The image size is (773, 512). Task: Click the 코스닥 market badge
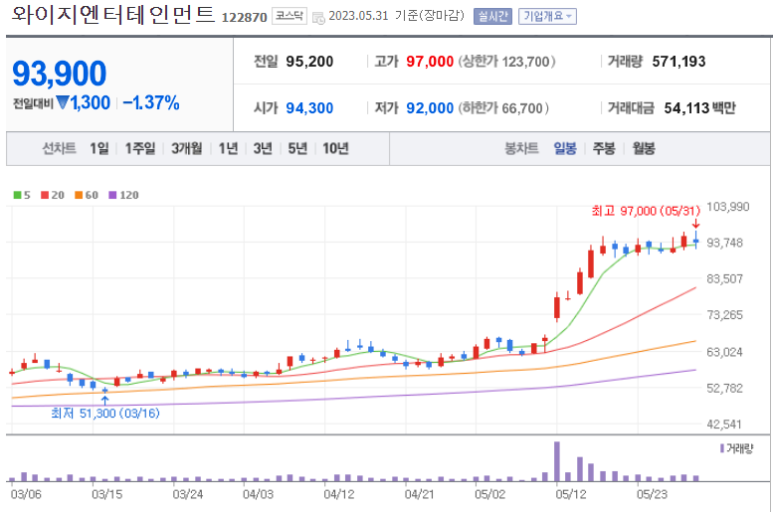(289, 16)
